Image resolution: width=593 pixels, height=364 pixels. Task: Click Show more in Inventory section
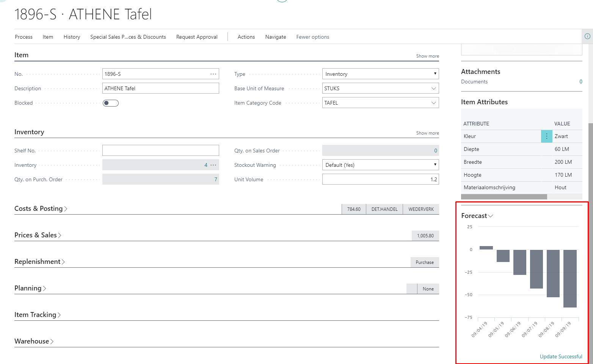click(x=427, y=133)
